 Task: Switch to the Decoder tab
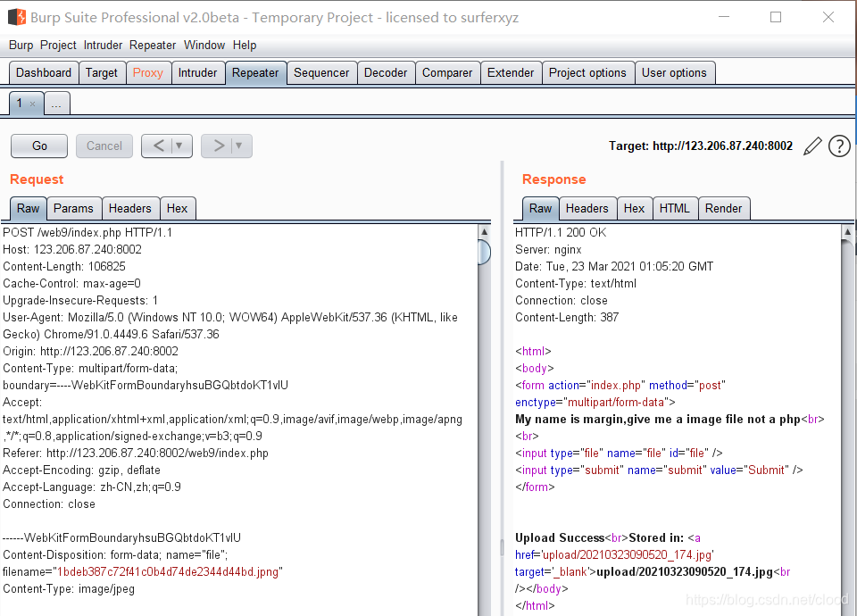386,72
